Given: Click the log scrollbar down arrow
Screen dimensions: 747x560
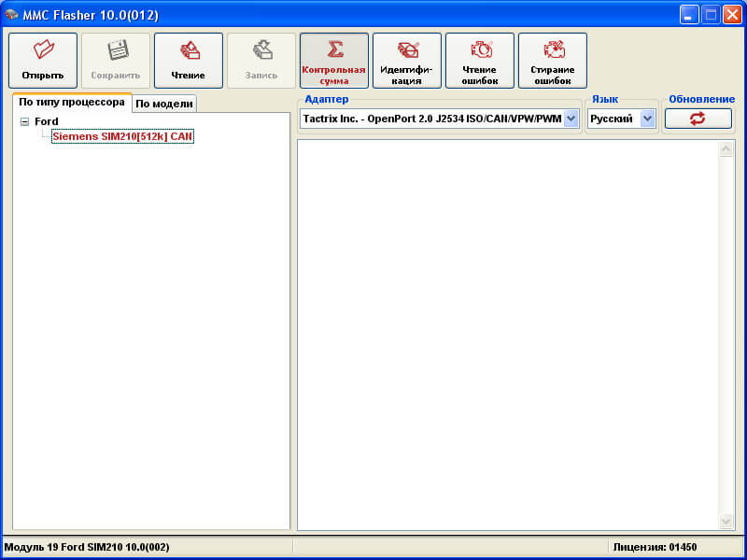Looking at the screenshot, I should (726, 522).
